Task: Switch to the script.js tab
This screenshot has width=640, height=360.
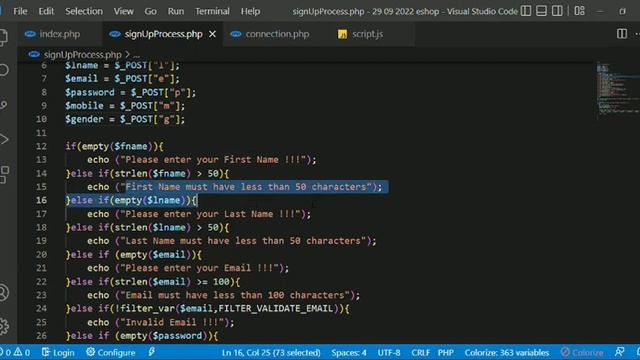Action: pos(367,34)
